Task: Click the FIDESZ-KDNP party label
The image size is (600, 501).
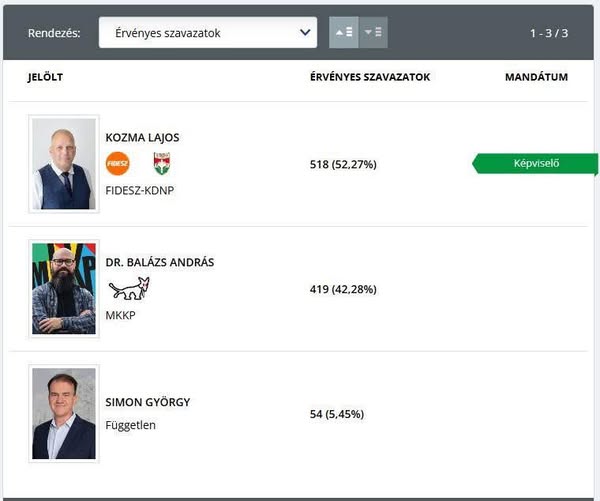Action: [139, 190]
